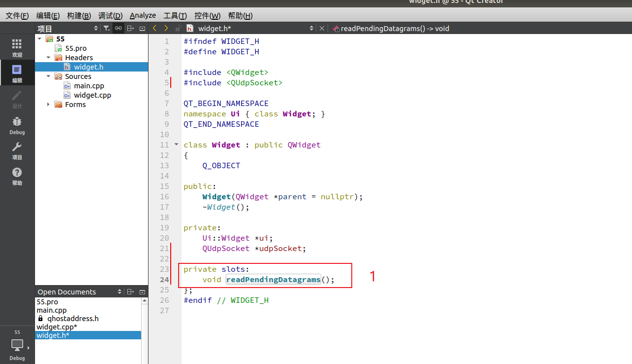Image resolution: width=632 pixels, height=364 pixels.
Task: Click QUdpSocket include on line 5
Action: tap(254, 82)
